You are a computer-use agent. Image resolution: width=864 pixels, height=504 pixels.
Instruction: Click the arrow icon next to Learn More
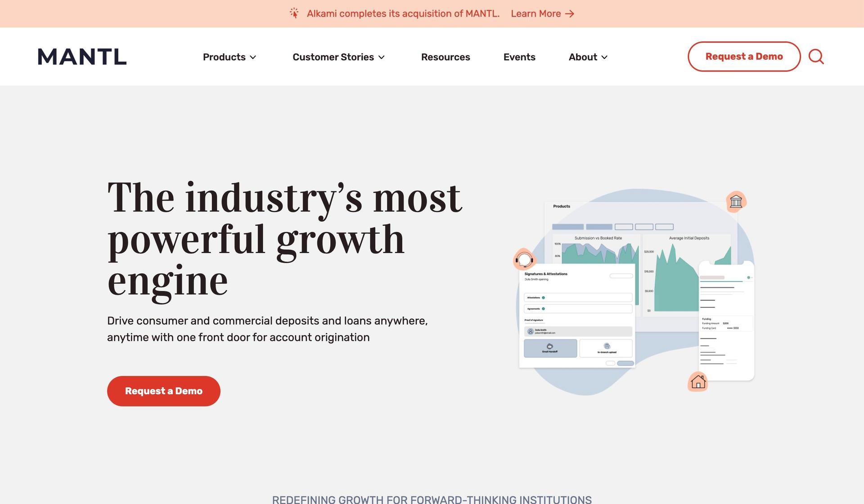pos(570,13)
